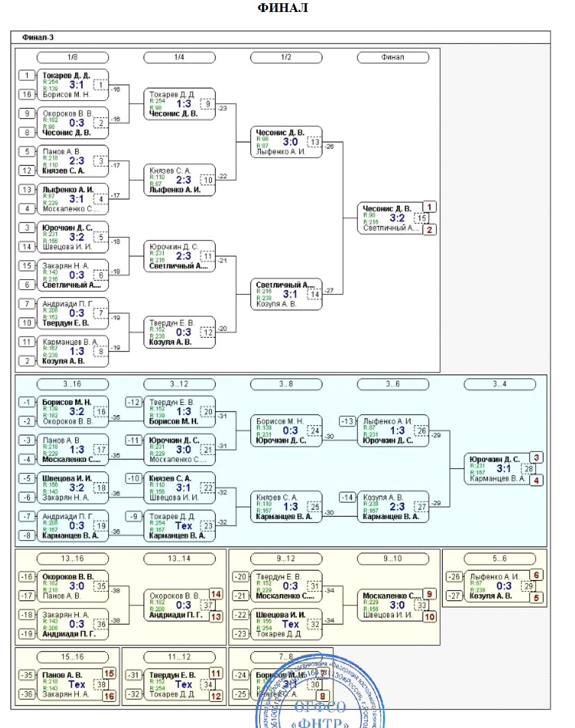Select the 0:3 score of Лыфенко–Козуля 5..6 match

(x=504, y=587)
